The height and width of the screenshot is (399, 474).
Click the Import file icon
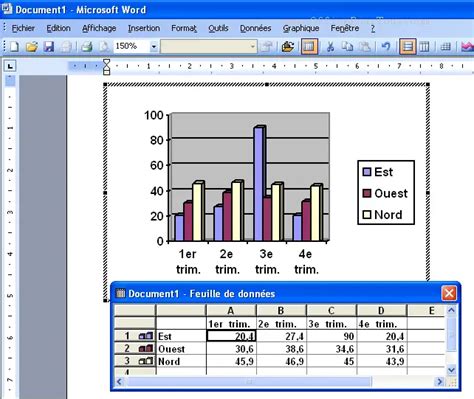pyautogui.click(x=288, y=46)
